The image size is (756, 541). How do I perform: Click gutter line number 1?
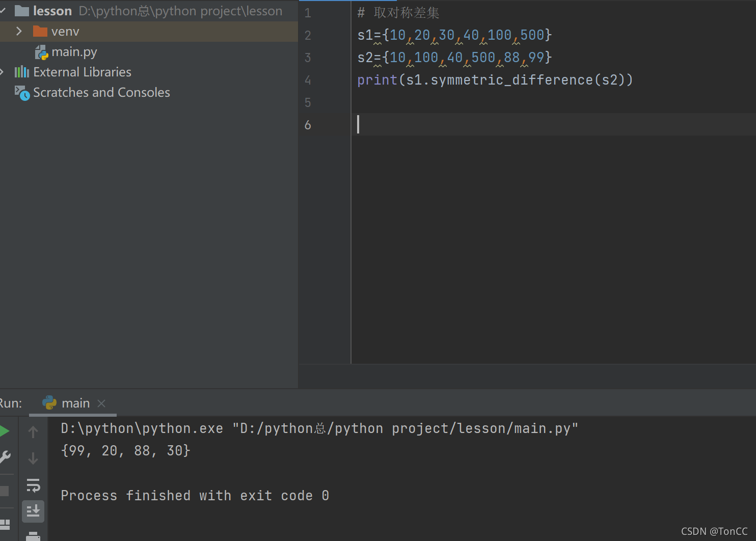[x=308, y=13]
